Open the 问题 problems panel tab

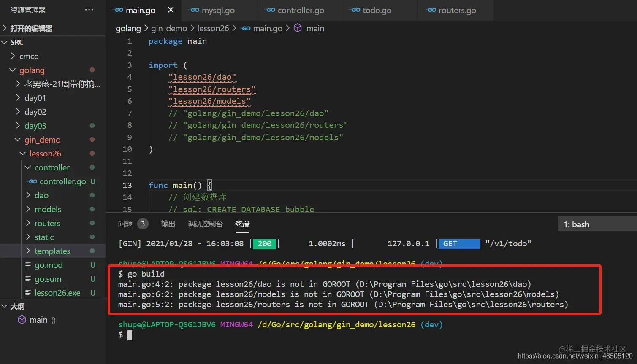coord(125,224)
